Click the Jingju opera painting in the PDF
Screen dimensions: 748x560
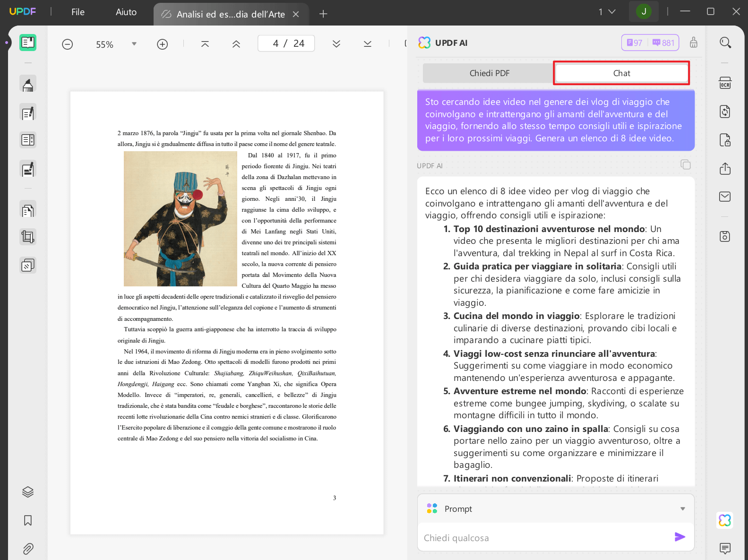pos(180,219)
